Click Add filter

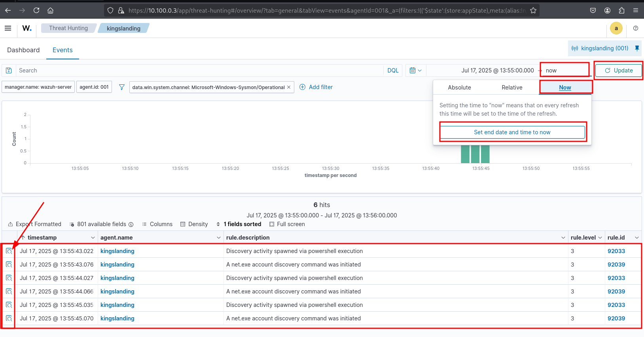tap(316, 87)
